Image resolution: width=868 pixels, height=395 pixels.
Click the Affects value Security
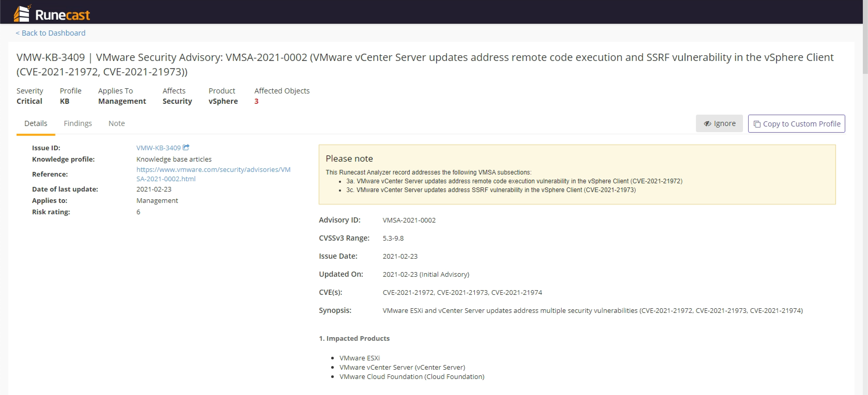pos(177,101)
